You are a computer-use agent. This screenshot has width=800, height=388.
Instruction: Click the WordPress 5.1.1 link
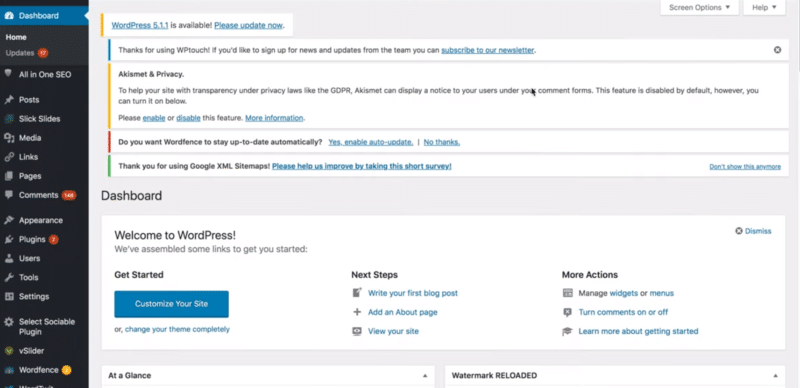(140, 25)
